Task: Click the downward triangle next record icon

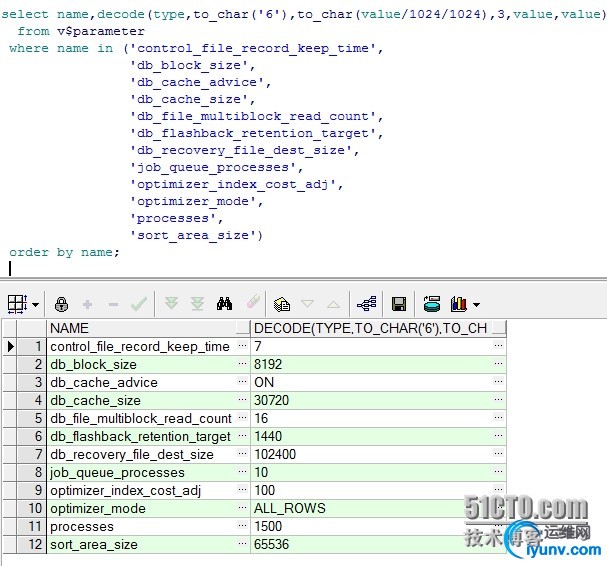Action: pos(307,304)
